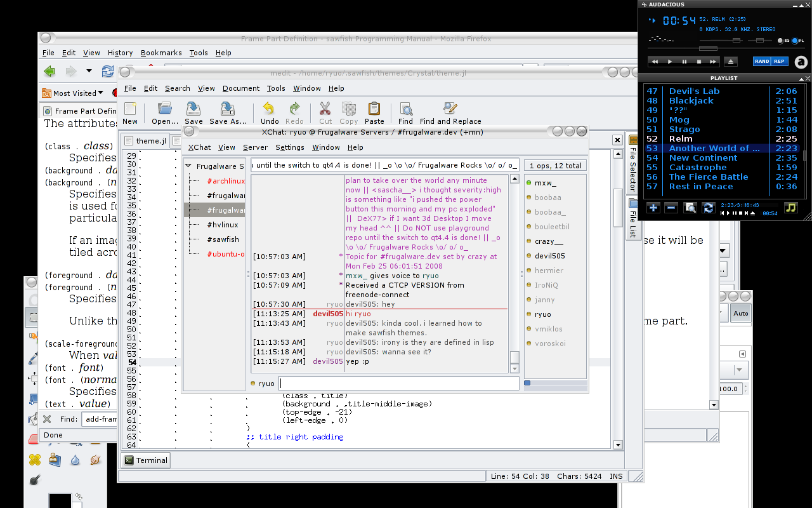Open File List side tab in medit
Screen dimensions: 812x508
(632, 219)
